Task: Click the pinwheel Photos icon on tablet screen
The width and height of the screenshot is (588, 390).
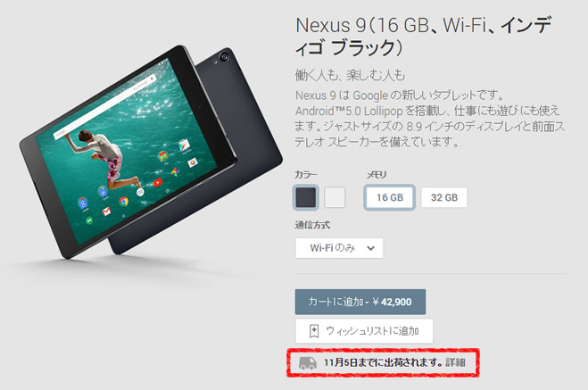Action: tap(175, 172)
